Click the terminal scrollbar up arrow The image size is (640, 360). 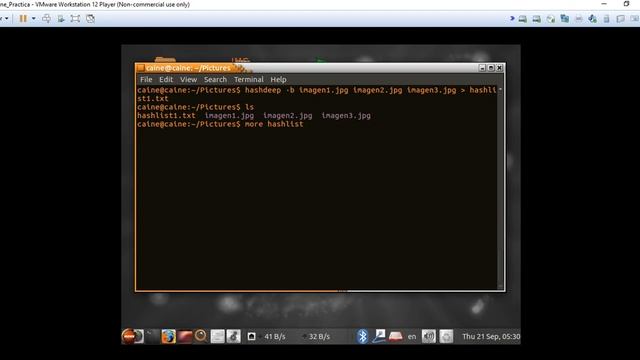coord(500,89)
